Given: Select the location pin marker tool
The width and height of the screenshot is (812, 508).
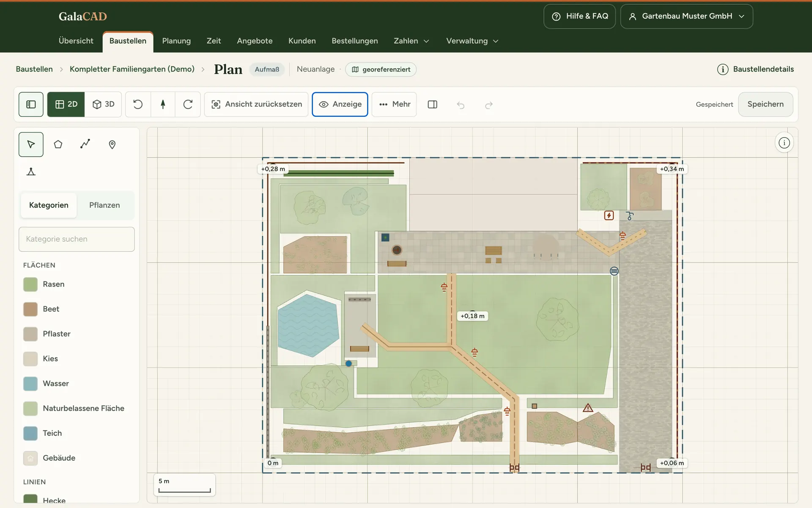Looking at the screenshot, I should coord(112,144).
